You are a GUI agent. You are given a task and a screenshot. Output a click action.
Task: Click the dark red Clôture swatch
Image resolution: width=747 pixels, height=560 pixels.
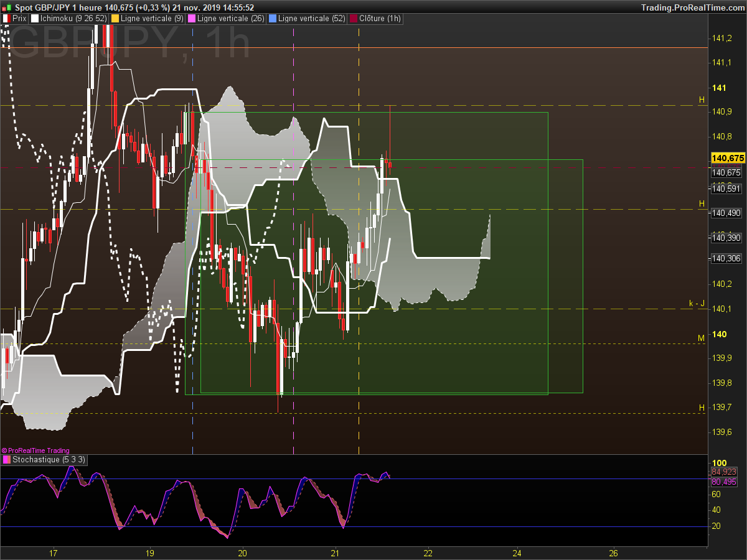coord(354,19)
